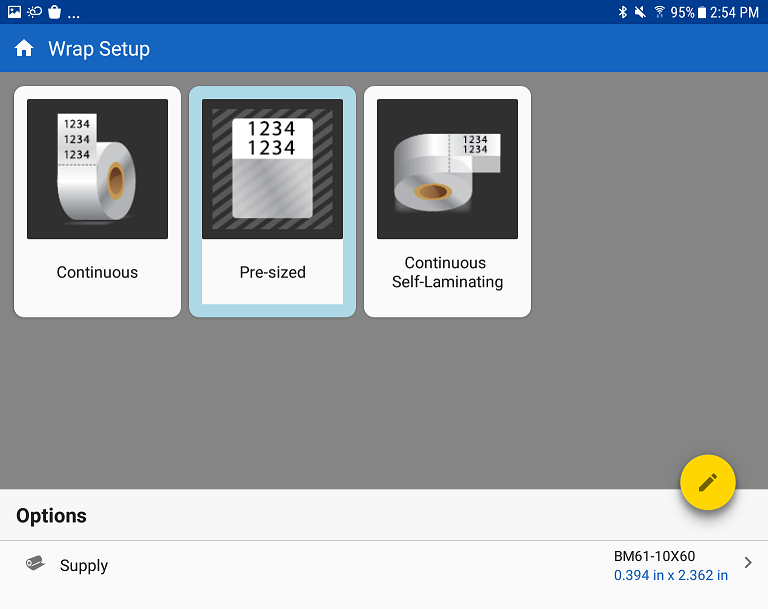The height and width of the screenshot is (609, 768).
Task: Click the Pre-sized label text
Action: [272, 272]
